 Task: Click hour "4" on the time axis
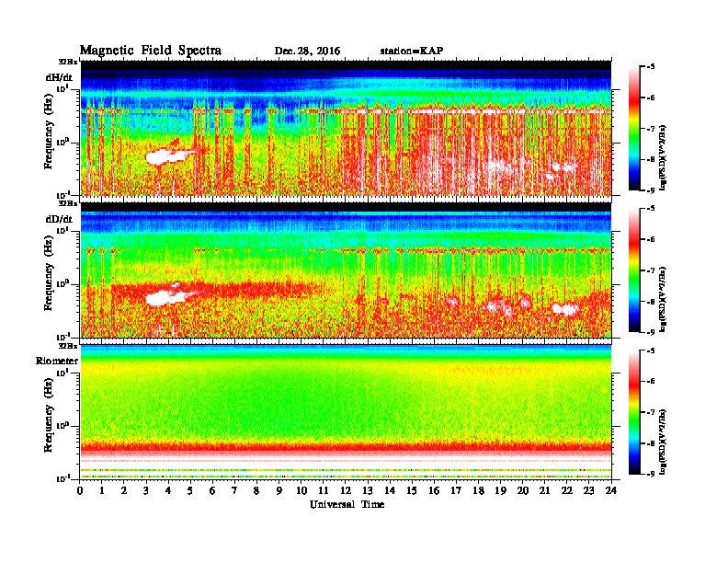pyautogui.click(x=168, y=491)
